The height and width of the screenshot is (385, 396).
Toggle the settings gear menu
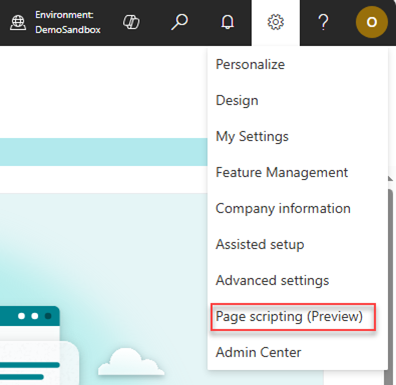(276, 22)
